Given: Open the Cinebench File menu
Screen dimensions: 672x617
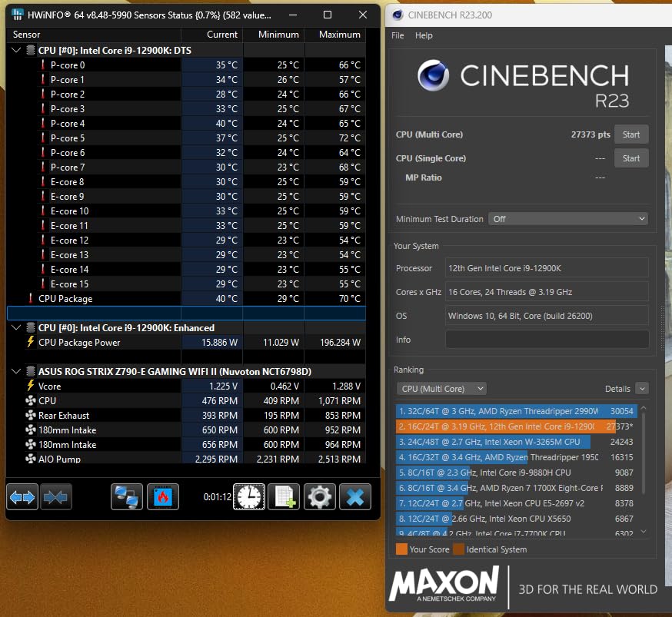Looking at the screenshot, I should 398,35.
